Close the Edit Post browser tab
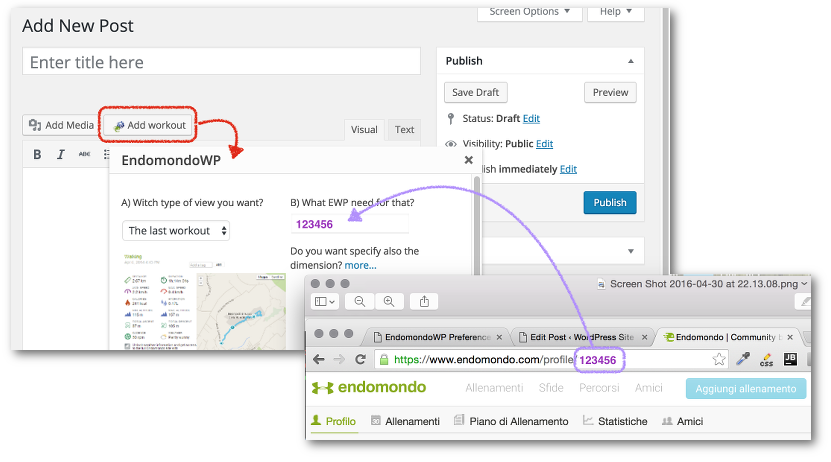The image size is (831, 462). coord(644,337)
